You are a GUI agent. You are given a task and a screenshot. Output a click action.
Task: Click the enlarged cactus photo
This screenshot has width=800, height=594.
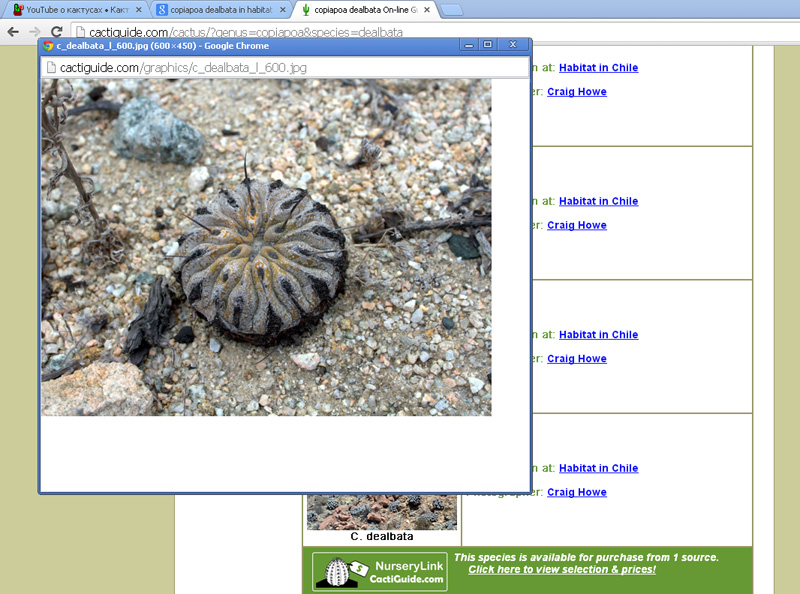click(x=266, y=247)
